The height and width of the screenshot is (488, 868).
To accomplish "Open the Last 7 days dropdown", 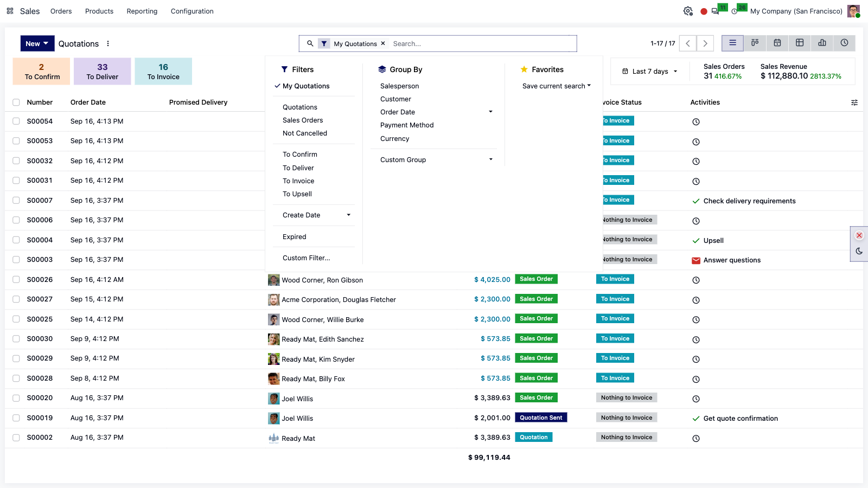I will coord(650,72).
